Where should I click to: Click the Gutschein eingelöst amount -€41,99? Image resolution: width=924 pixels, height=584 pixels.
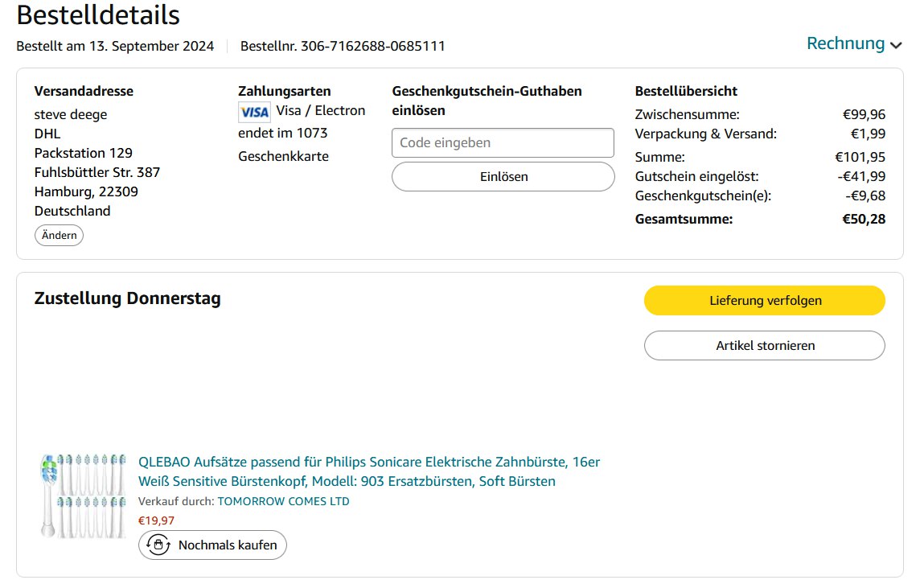pos(860,176)
